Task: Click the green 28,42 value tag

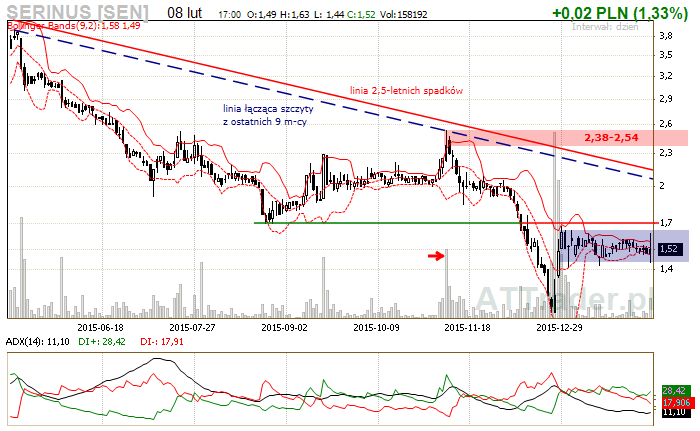Action: pyautogui.click(x=676, y=390)
